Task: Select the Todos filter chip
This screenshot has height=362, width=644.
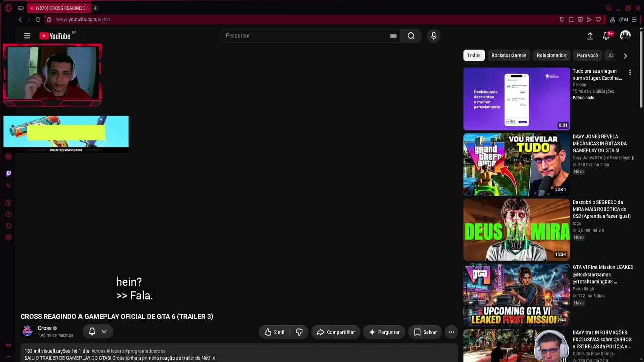Action: point(474,55)
